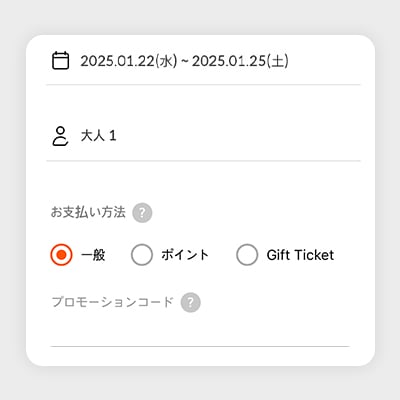
Task: Select the Gift Ticket radio button
Action: [247, 255]
